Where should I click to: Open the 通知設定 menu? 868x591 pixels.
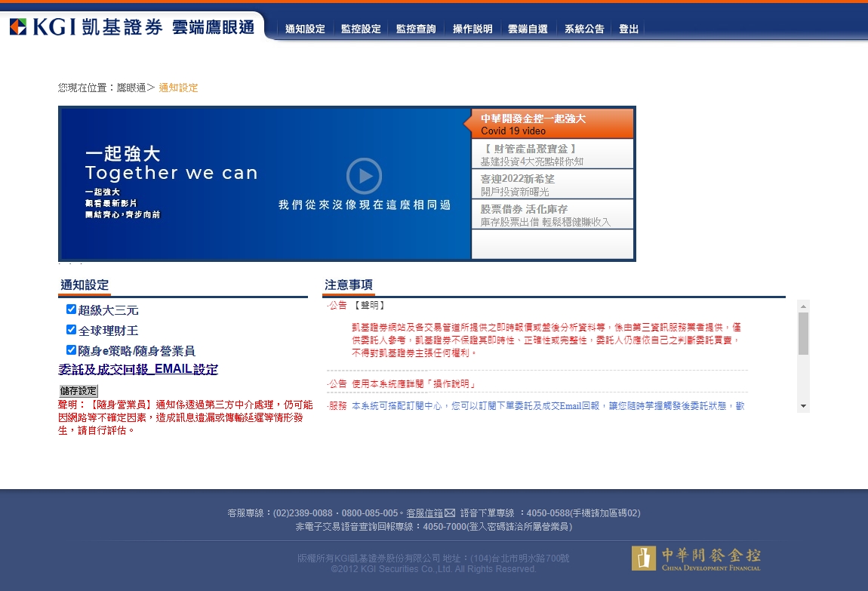tap(305, 29)
